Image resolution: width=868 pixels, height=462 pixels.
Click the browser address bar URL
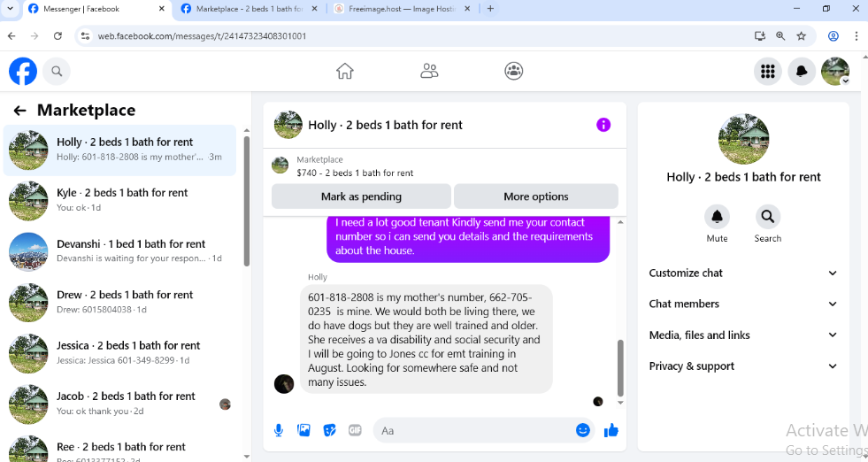click(202, 36)
